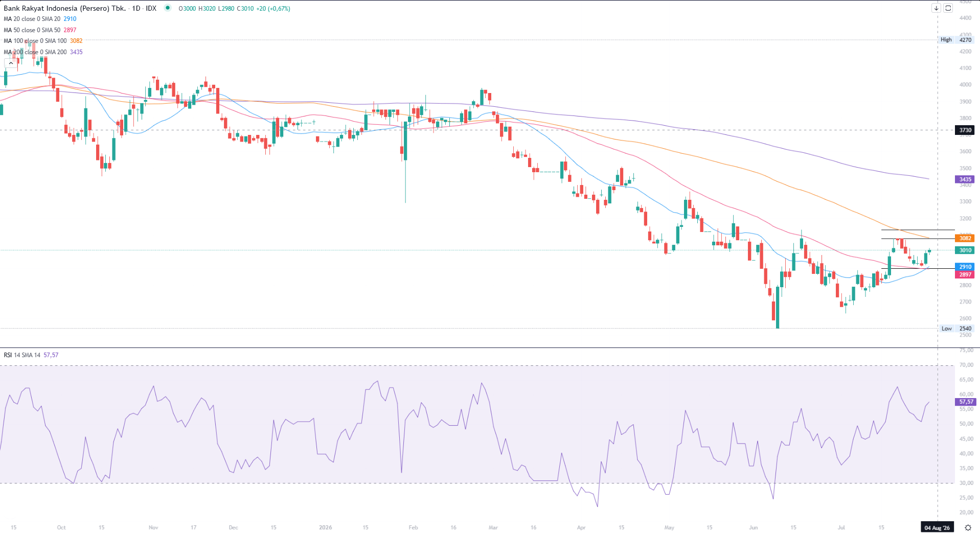This screenshot has width=980, height=534.
Task: Click the Mar label on time axis
Action: [493, 527]
